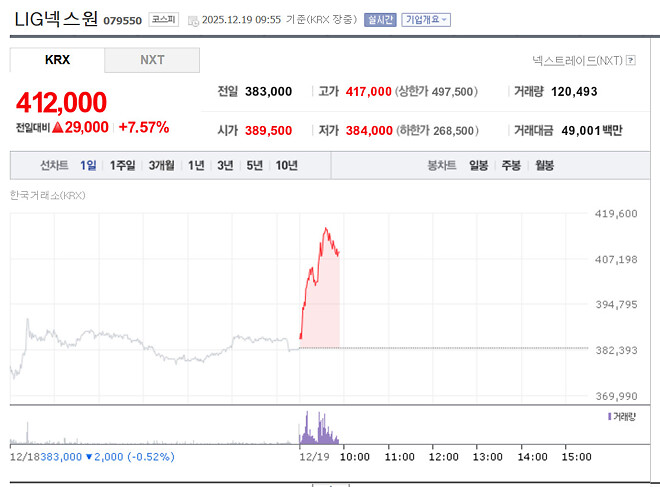
Task: Click the 거래량 value 120,493
Action: click(574, 91)
